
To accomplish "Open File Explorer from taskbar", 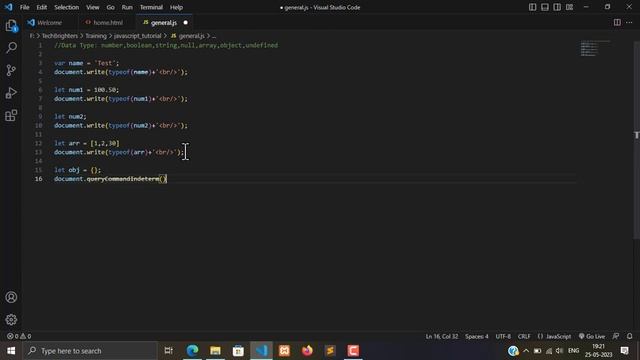I will [x=215, y=351].
